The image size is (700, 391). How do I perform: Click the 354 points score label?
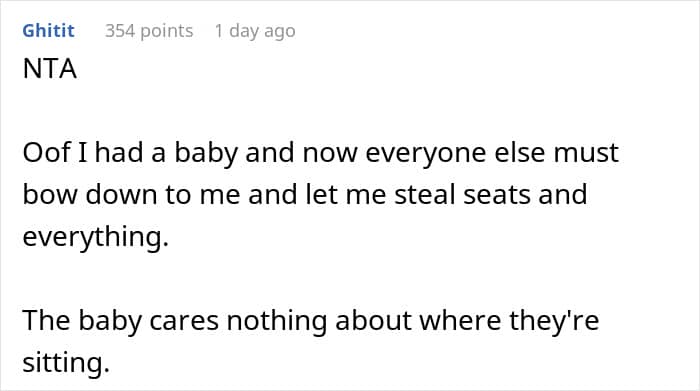tap(149, 31)
